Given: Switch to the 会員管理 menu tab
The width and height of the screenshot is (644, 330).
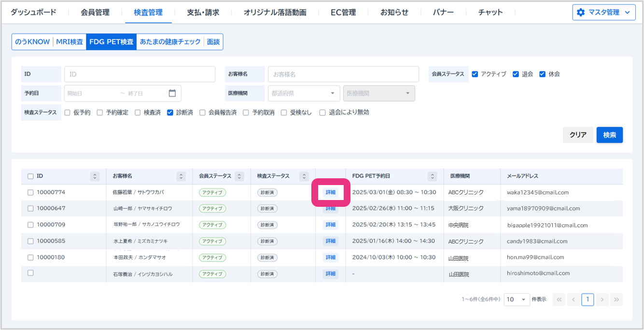Looking at the screenshot, I should [x=95, y=13].
